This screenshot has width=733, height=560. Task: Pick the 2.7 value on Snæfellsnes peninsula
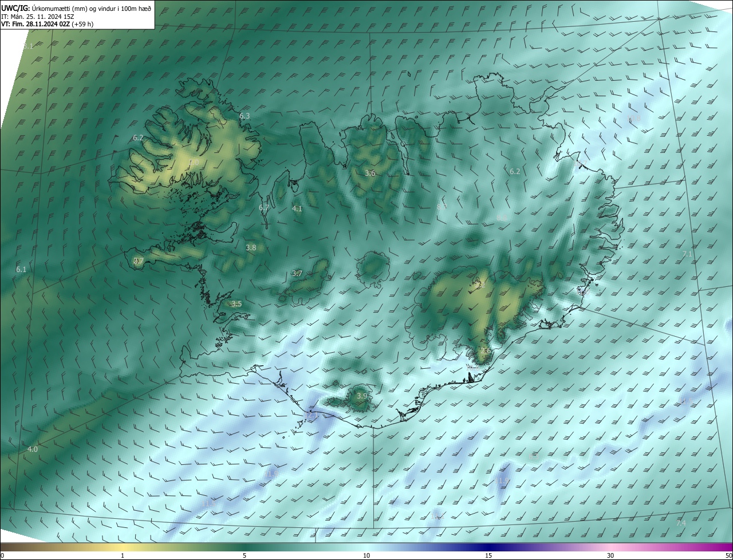pyautogui.click(x=138, y=261)
